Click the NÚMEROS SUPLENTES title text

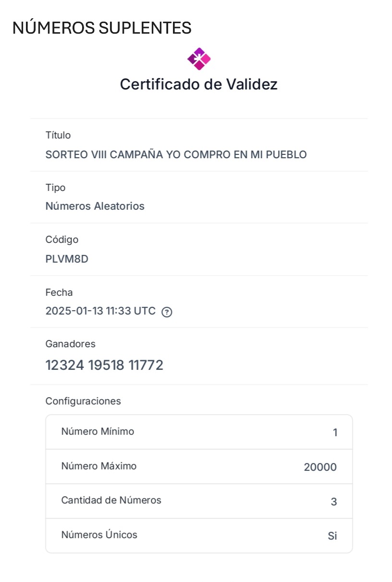[102, 28]
